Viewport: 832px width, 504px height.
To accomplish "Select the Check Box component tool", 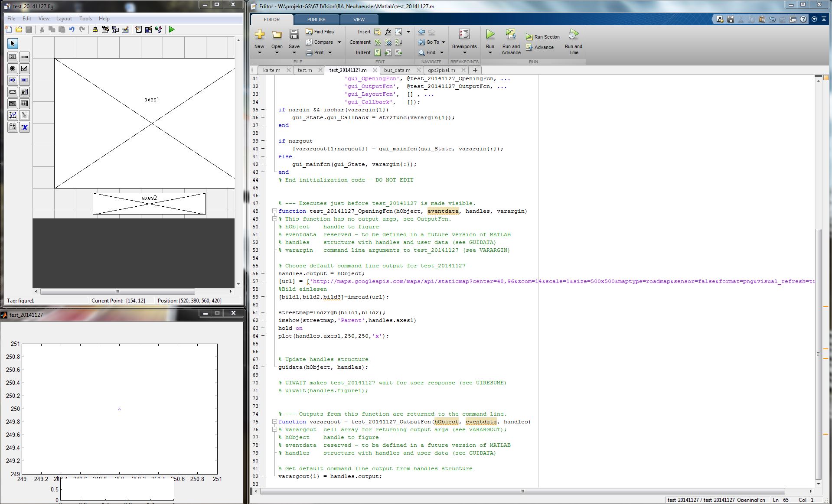I will 24,68.
